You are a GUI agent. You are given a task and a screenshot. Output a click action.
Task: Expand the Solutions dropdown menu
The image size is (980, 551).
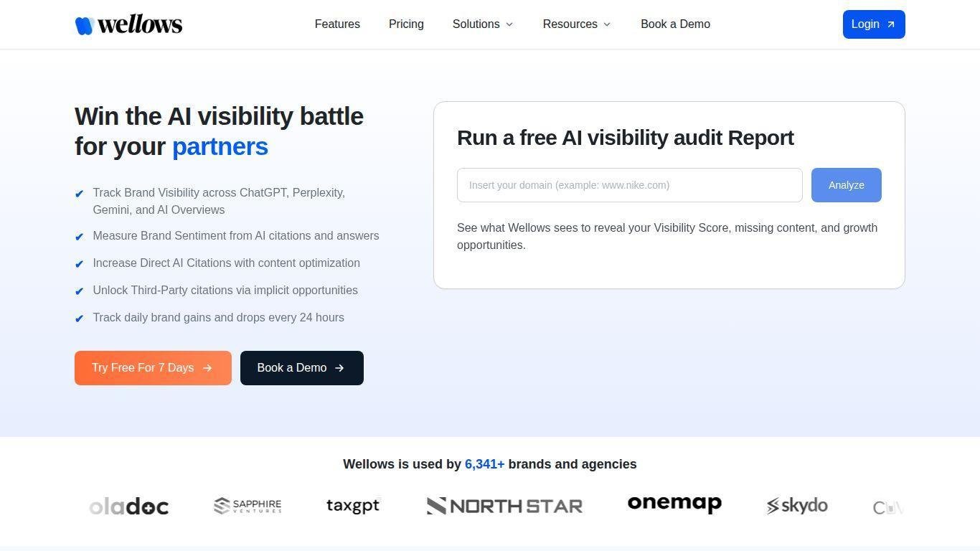point(483,24)
